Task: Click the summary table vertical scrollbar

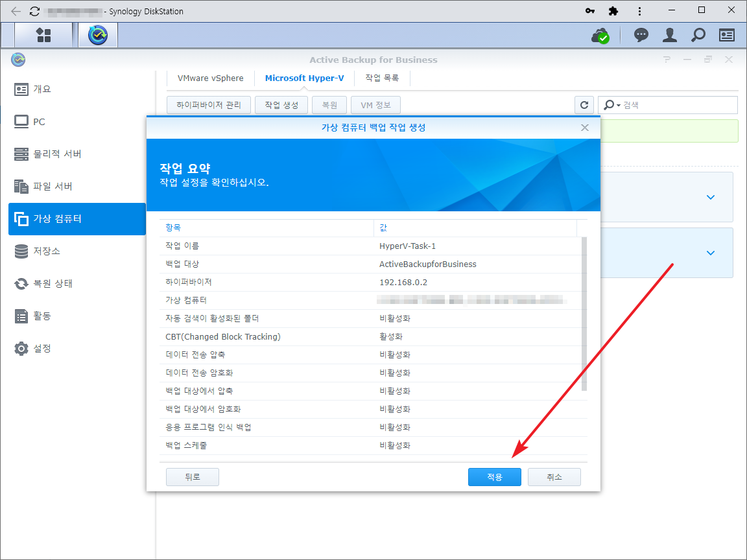Action: pyautogui.click(x=584, y=314)
